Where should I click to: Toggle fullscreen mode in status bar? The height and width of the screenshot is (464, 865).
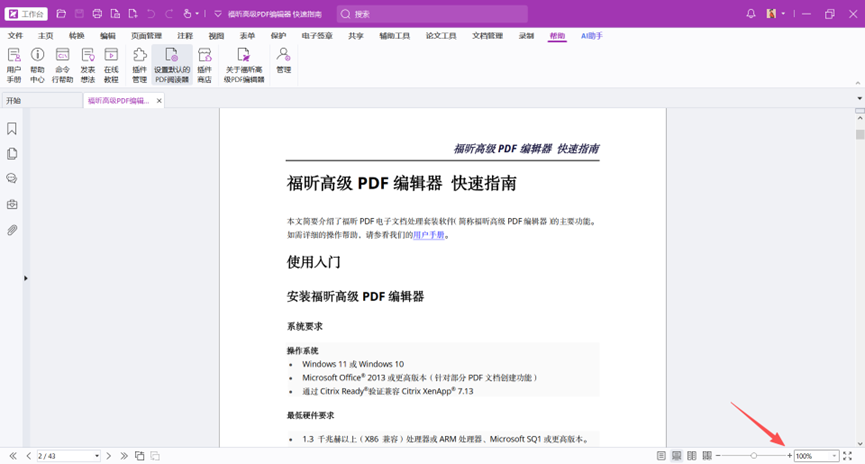click(x=848, y=456)
